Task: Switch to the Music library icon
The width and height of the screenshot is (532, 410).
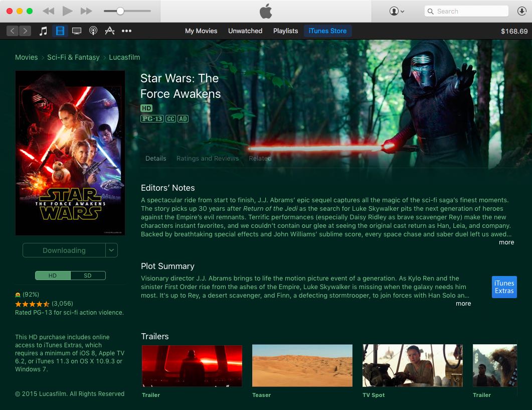Action: (43, 31)
